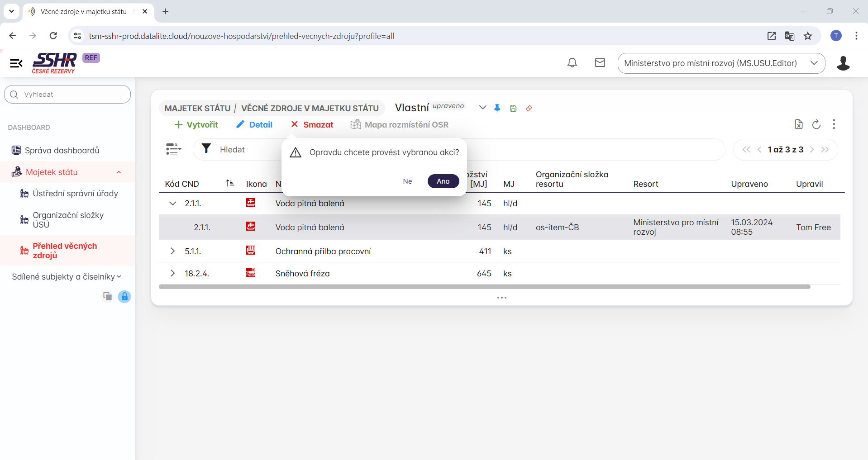Collapse the 2.1.1. Voda pitná balená row
This screenshot has width=868, height=460.
172,204
